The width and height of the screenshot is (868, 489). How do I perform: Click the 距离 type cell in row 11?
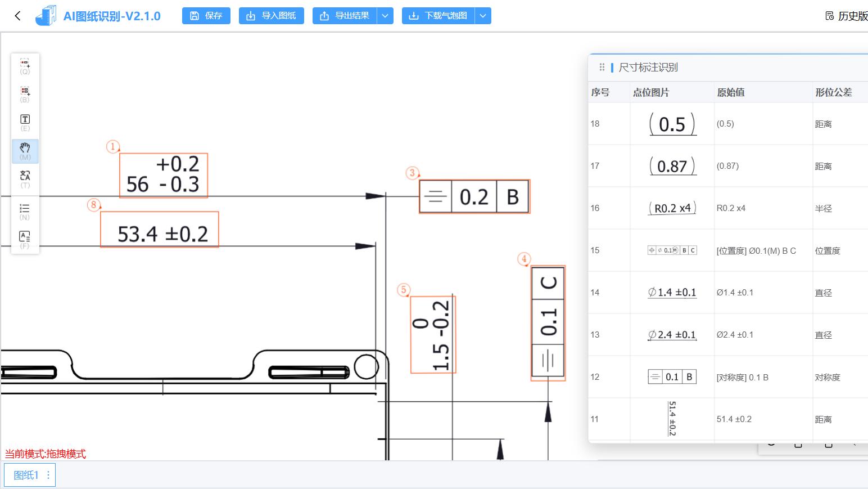click(824, 419)
